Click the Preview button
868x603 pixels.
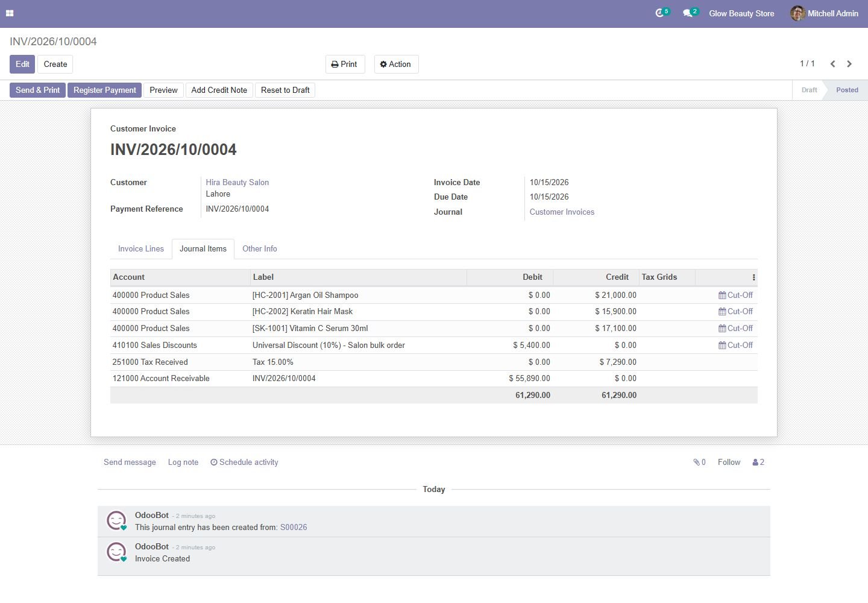click(x=163, y=90)
